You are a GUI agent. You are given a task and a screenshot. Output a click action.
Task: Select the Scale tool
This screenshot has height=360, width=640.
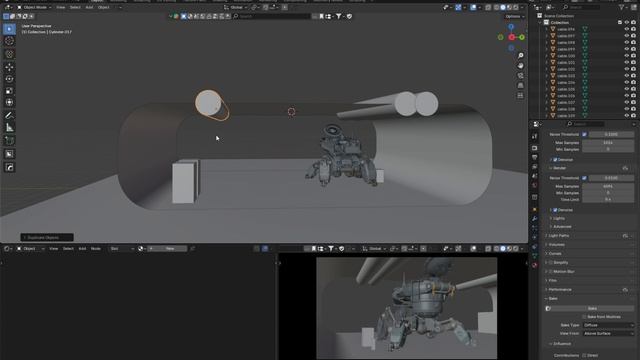(9, 91)
